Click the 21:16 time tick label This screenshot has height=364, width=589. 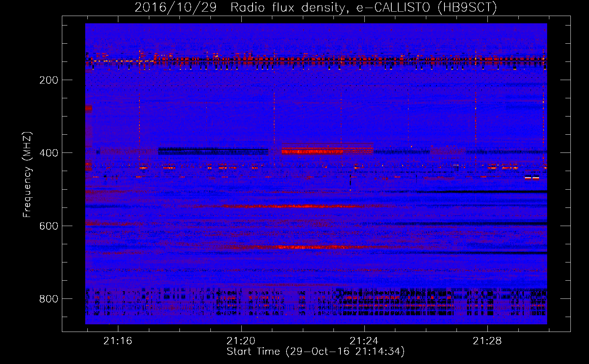pos(118,341)
